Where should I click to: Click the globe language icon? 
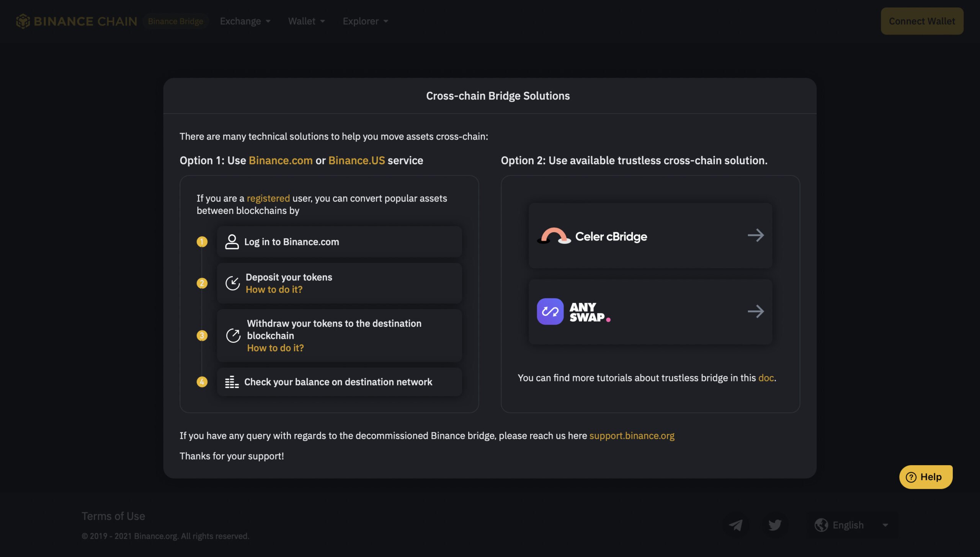(821, 525)
